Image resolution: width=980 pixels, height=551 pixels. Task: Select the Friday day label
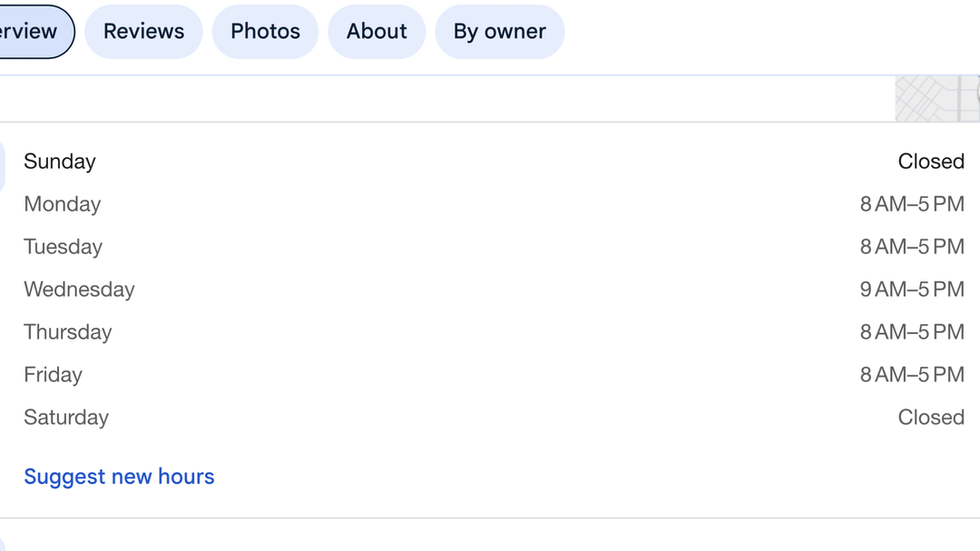coord(53,375)
